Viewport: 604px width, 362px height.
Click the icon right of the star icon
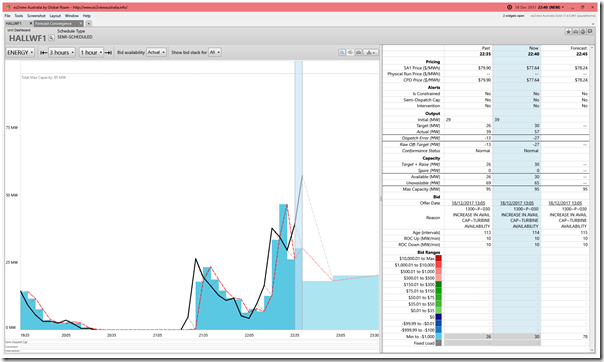575,32
